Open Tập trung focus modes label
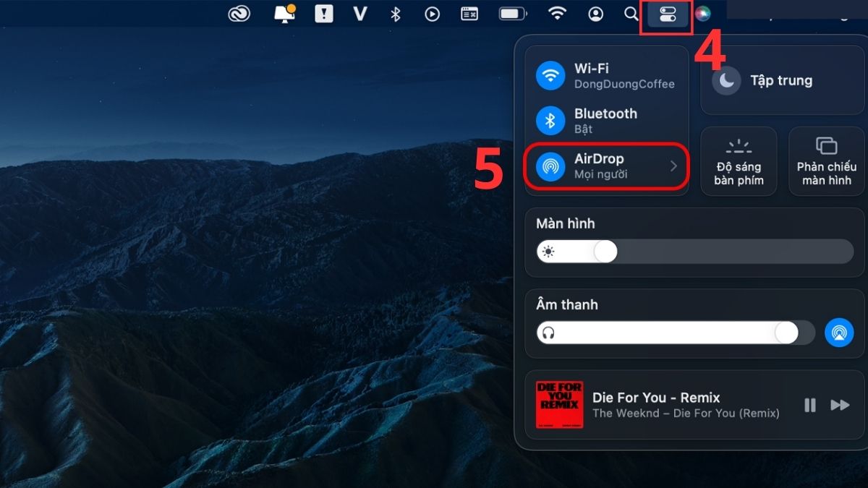The height and width of the screenshot is (488, 868). pos(781,80)
